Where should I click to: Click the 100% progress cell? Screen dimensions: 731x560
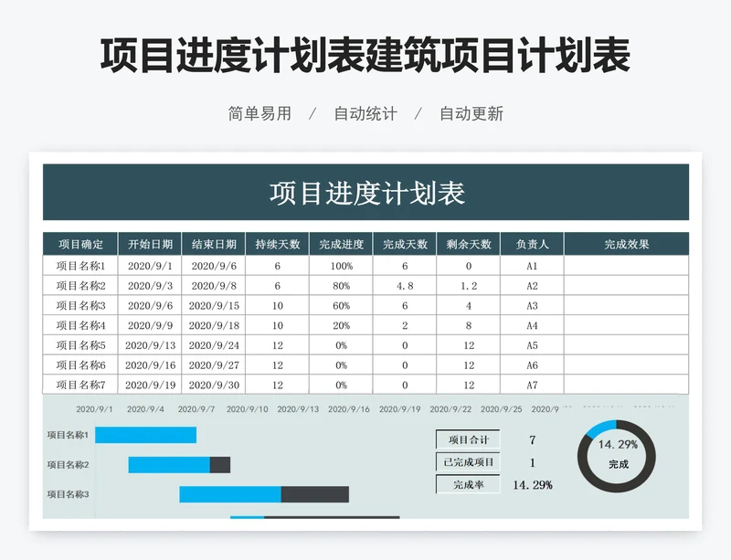click(341, 266)
